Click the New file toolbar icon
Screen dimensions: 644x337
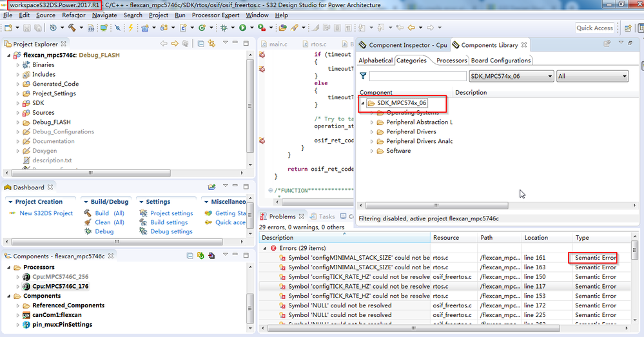point(8,28)
